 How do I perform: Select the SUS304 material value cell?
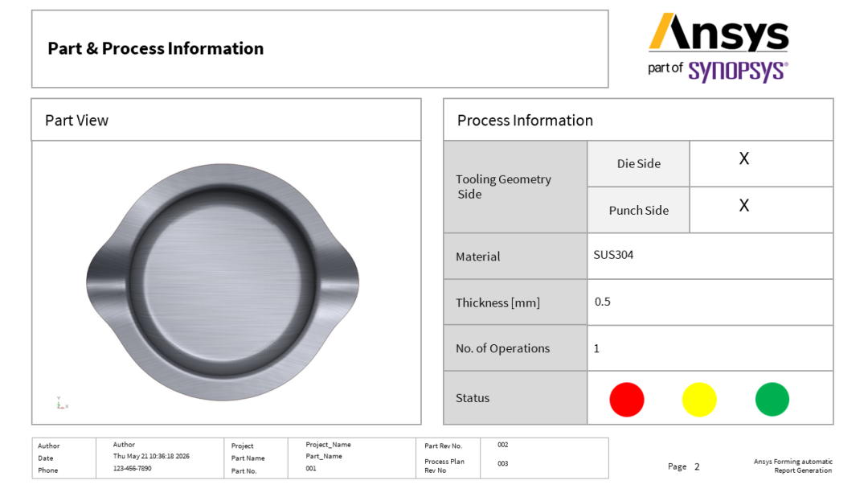point(710,256)
